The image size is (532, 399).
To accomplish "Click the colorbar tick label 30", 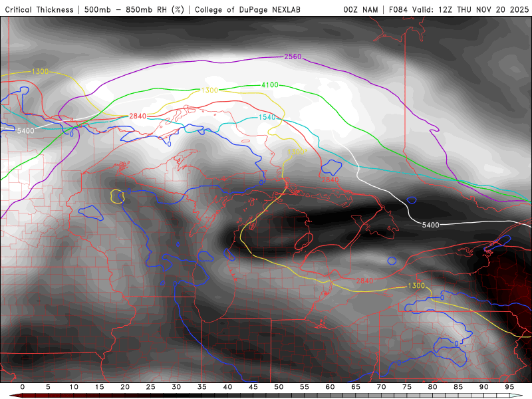I will click(x=176, y=387).
